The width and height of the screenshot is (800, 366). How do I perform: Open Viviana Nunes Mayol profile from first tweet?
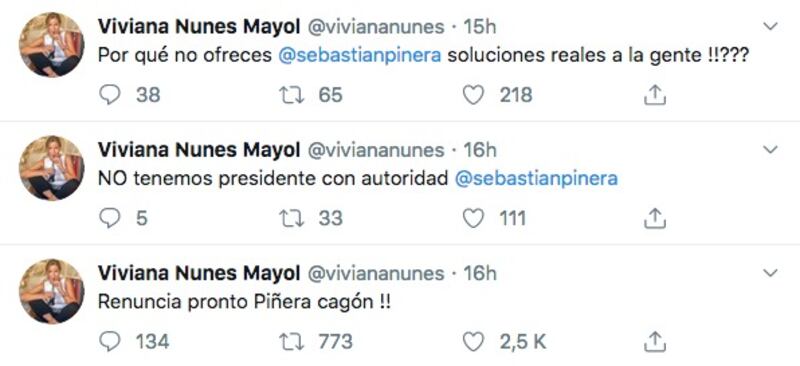pos(198,27)
